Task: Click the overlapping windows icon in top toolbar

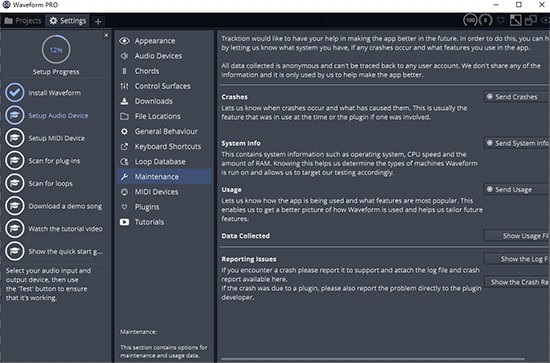Action: pos(531,20)
